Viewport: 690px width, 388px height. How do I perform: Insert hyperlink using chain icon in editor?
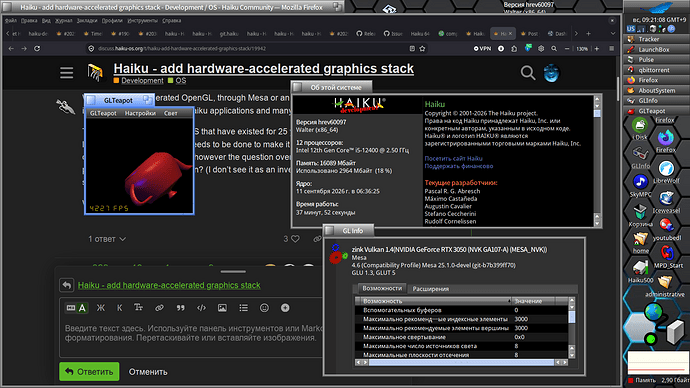[x=159, y=308]
